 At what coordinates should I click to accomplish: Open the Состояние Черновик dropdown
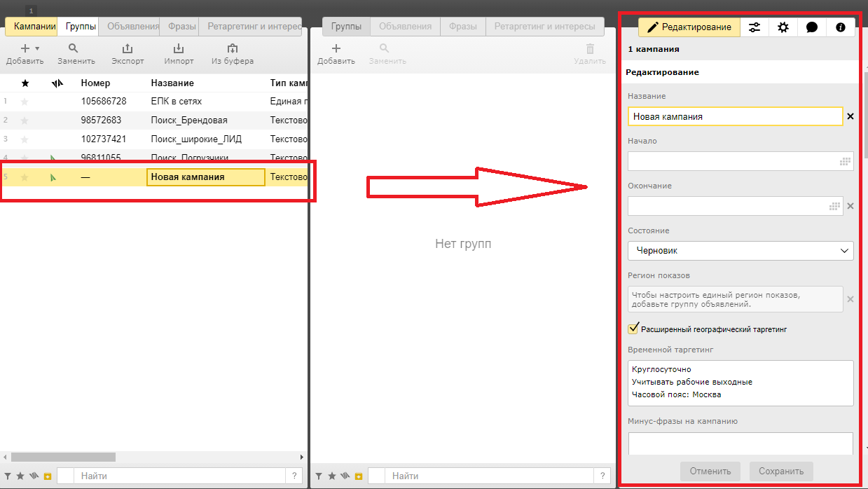point(740,250)
